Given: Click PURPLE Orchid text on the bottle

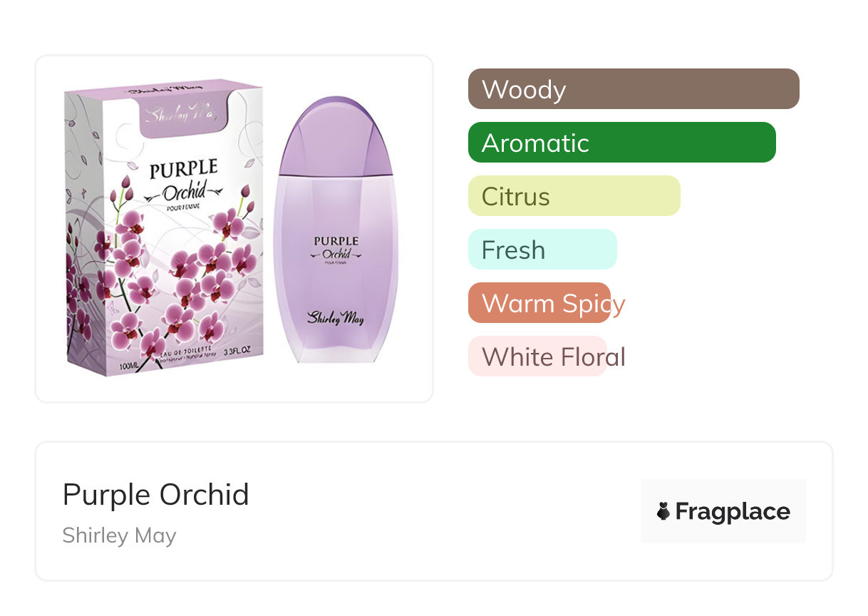Looking at the screenshot, I should (x=336, y=247).
